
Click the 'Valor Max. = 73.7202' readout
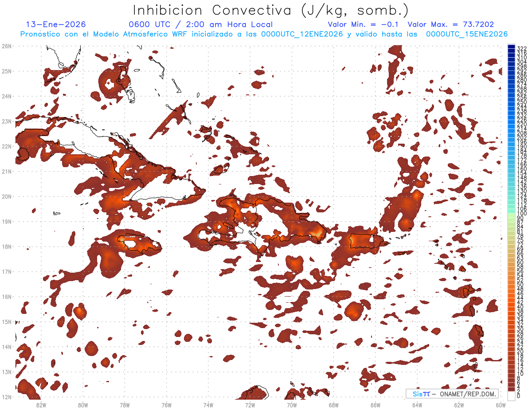pyautogui.click(x=450, y=24)
